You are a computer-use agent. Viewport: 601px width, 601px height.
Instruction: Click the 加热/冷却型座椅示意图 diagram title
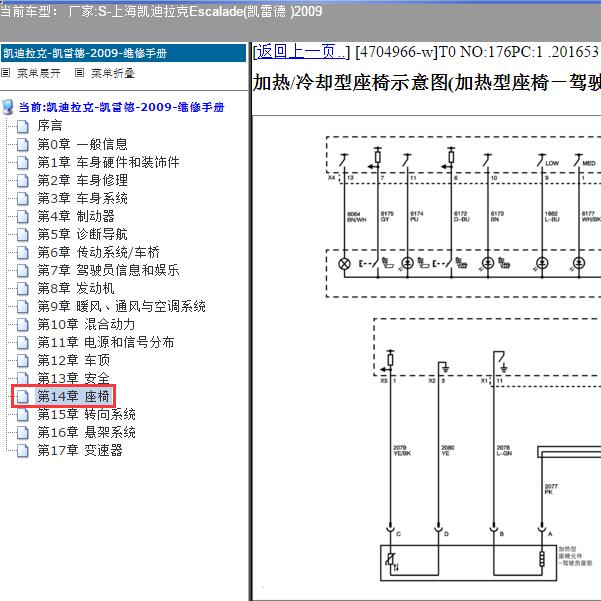427,83
